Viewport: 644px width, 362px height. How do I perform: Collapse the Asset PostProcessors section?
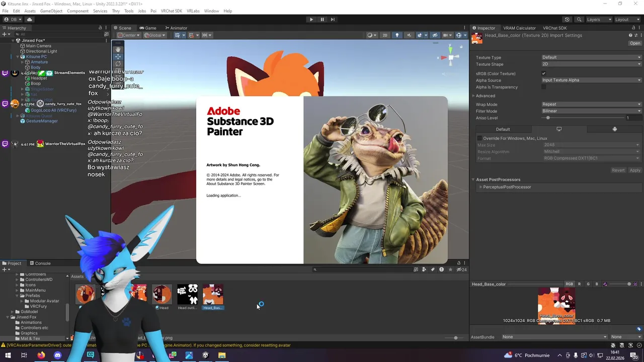pyautogui.click(x=473, y=179)
